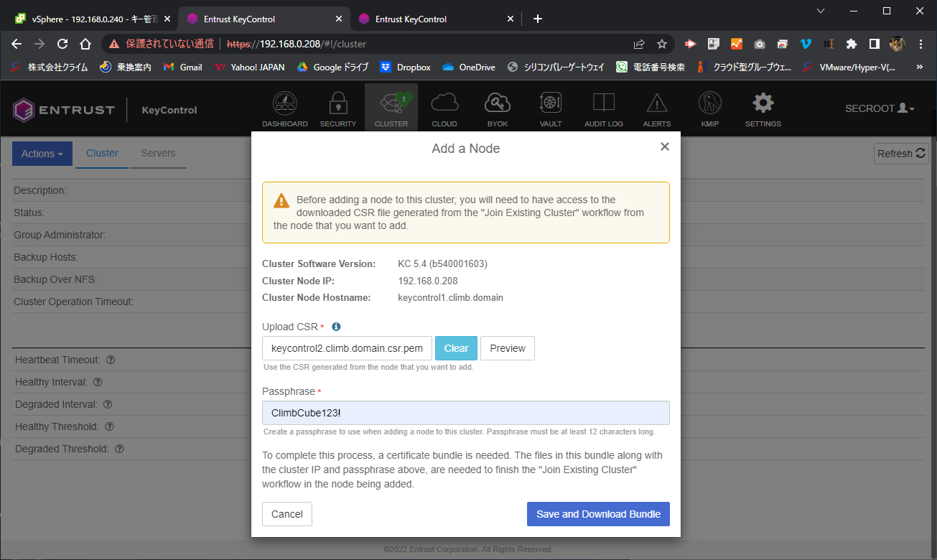Click the browser address bar URL
Image resolution: width=937 pixels, height=560 pixels.
[297, 44]
